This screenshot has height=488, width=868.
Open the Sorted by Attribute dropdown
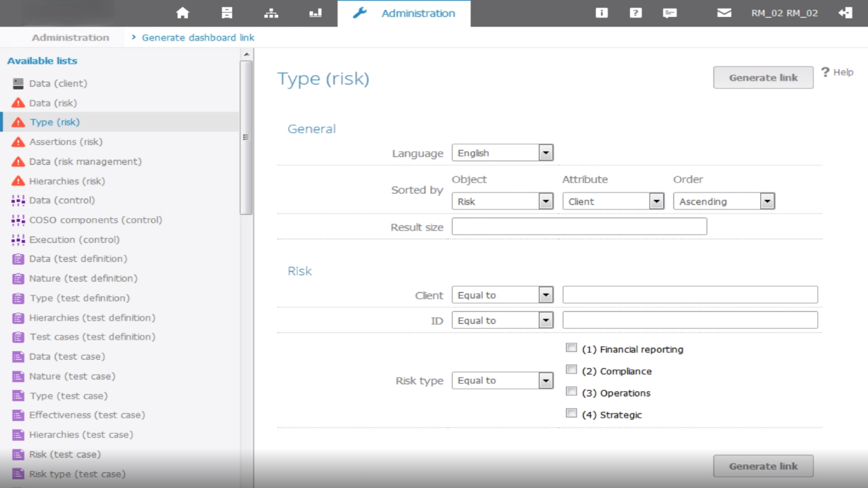click(613, 201)
